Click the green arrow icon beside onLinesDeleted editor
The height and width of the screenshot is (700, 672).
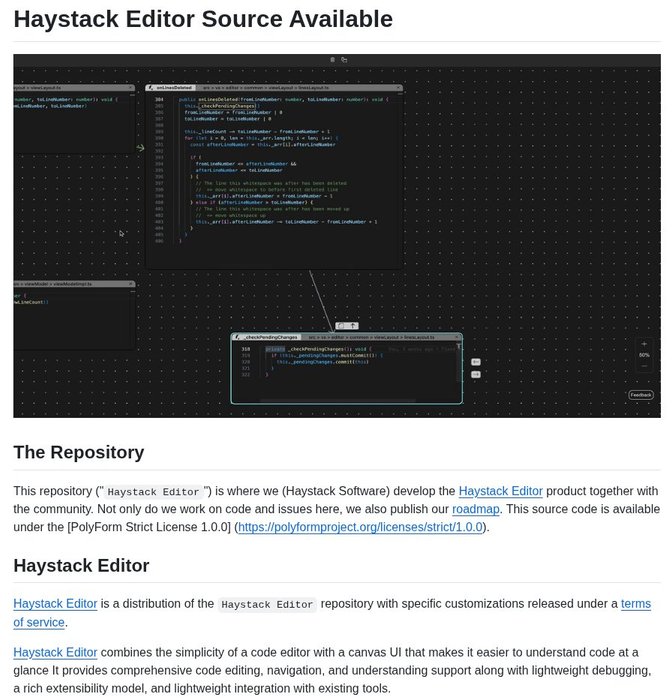140,148
